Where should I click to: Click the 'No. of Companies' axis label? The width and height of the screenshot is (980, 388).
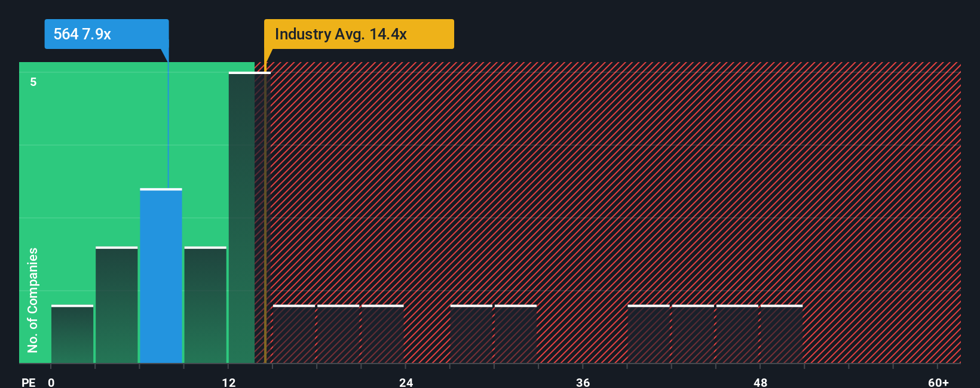[x=33, y=300]
